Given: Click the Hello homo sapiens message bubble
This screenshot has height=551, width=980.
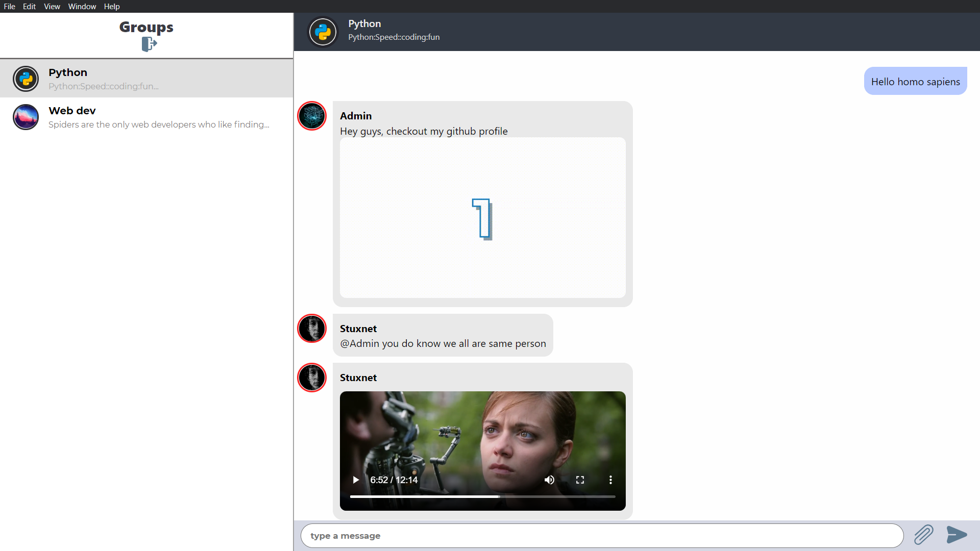Looking at the screenshot, I should tap(915, 82).
